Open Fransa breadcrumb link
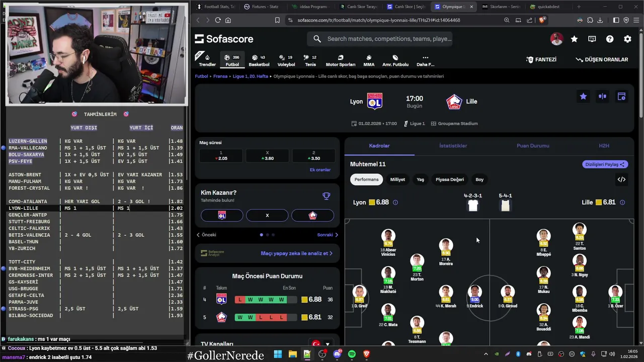Viewport: 644px width, 362px height. [220, 76]
